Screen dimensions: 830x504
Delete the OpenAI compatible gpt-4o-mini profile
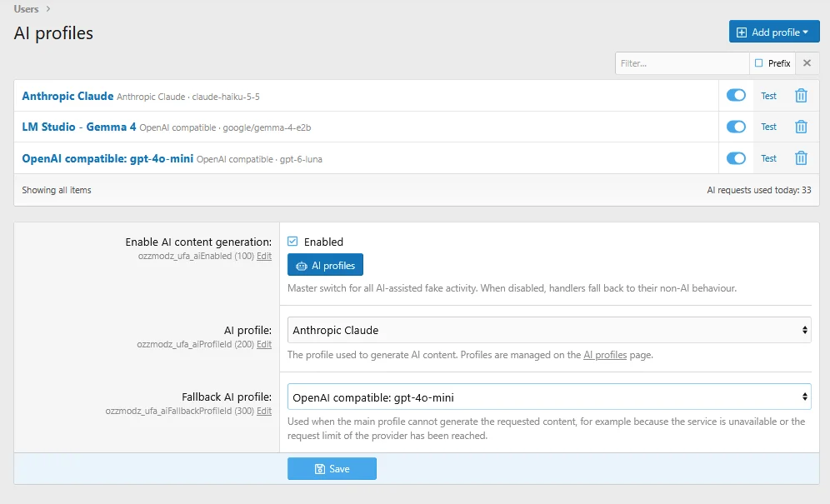[x=801, y=158]
